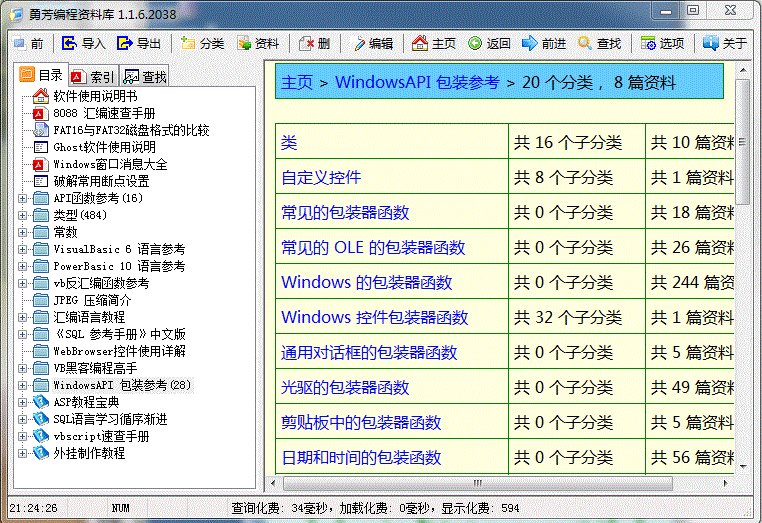Switch to the 索引 tab
This screenshot has height=523, width=762.
point(92,76)
